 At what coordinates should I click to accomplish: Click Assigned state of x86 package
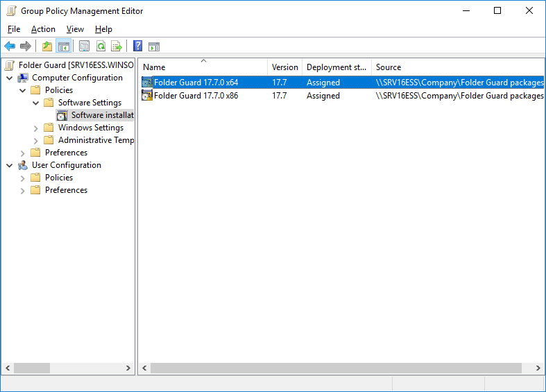tap(323, 95)
